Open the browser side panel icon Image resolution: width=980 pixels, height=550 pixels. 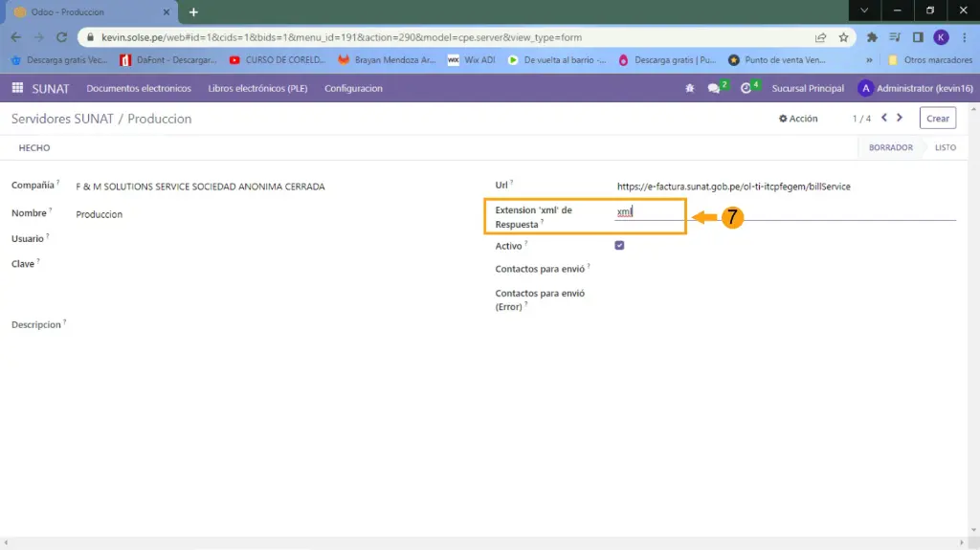tap(918, 37)
